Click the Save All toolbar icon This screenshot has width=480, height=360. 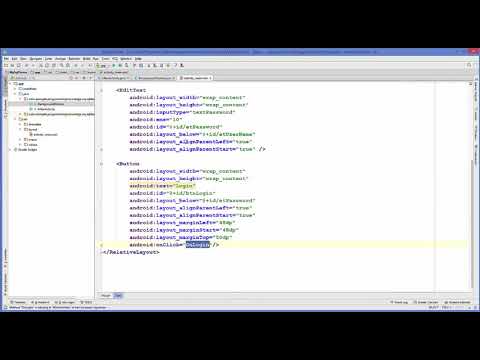pos(12,66)
